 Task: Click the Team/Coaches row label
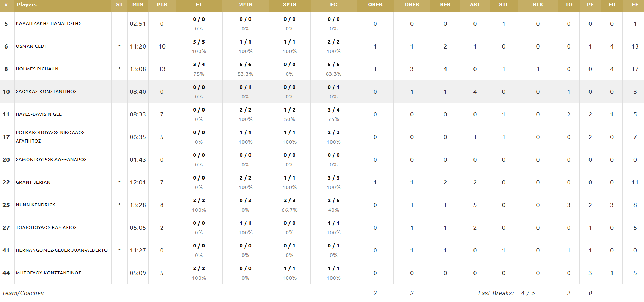pyautogui.click(x=23, y=293)
